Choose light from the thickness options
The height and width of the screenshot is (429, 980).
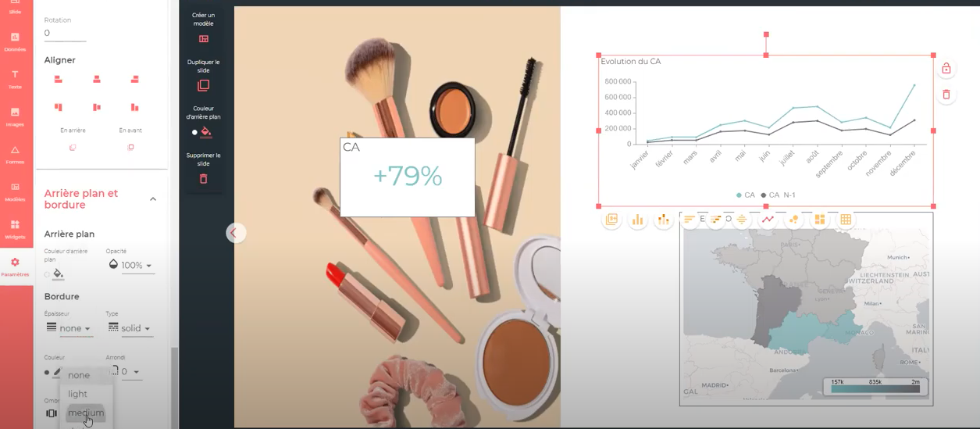pos(78,394)
